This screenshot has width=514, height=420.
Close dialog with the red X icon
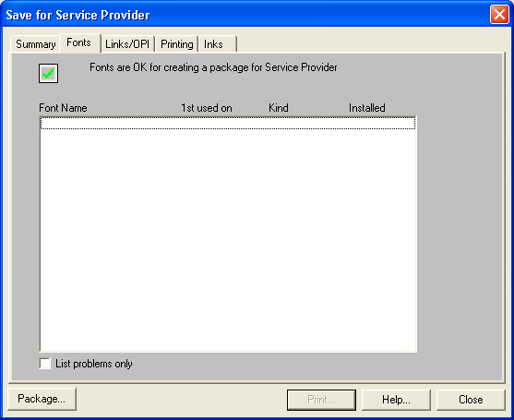coord(499,15)
